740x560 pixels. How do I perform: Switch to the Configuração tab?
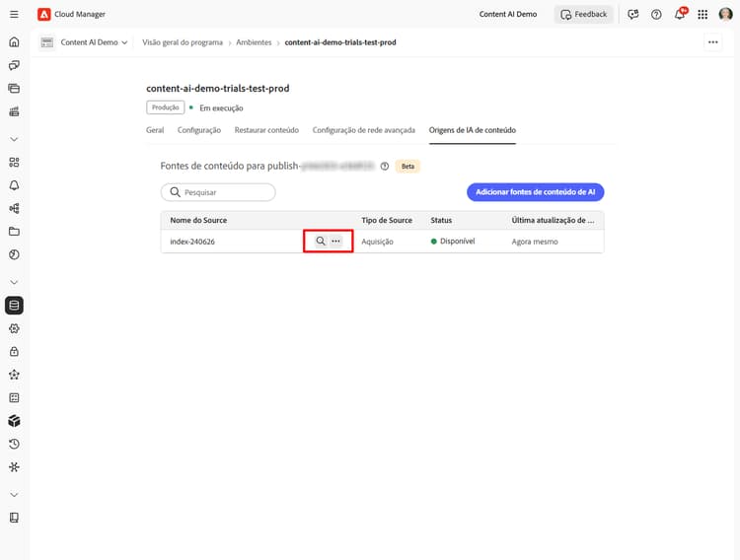point(199,130)
